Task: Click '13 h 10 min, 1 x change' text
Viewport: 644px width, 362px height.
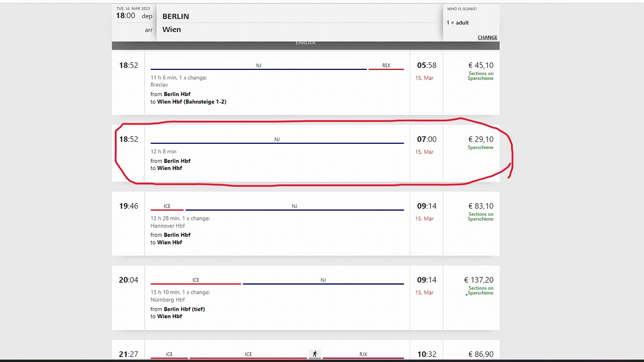Action: 180,292
